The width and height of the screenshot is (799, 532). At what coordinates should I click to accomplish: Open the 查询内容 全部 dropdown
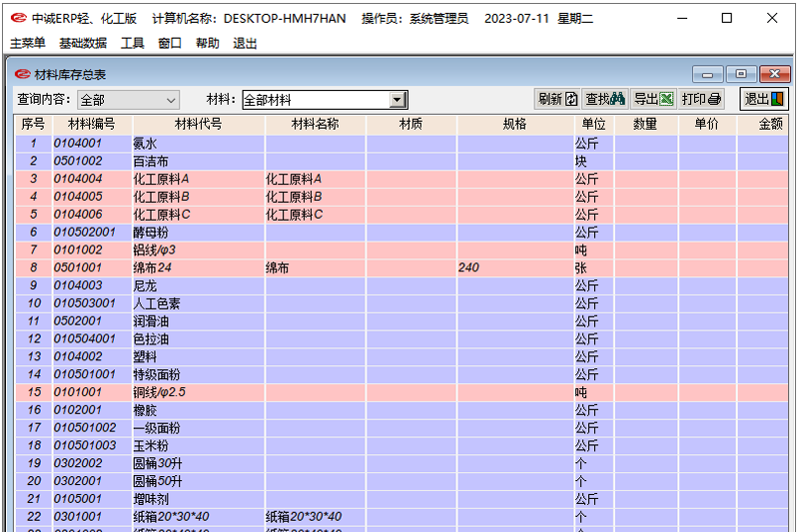click(128, 100)
